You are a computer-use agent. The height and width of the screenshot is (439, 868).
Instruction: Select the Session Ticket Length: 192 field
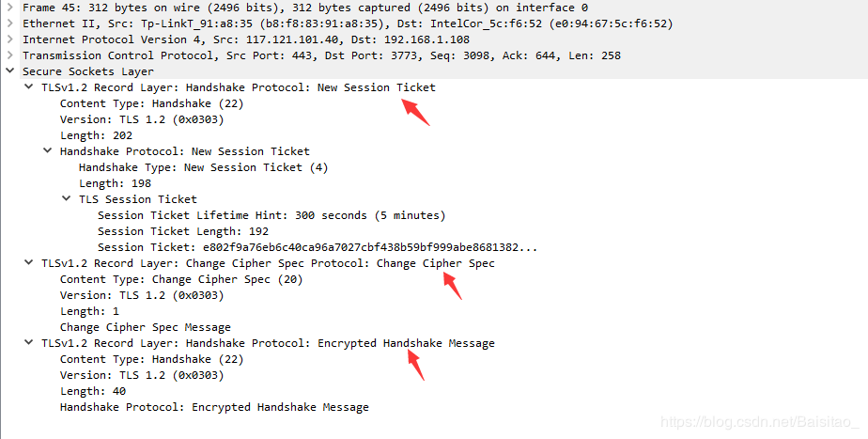click(x=182, y=231)
